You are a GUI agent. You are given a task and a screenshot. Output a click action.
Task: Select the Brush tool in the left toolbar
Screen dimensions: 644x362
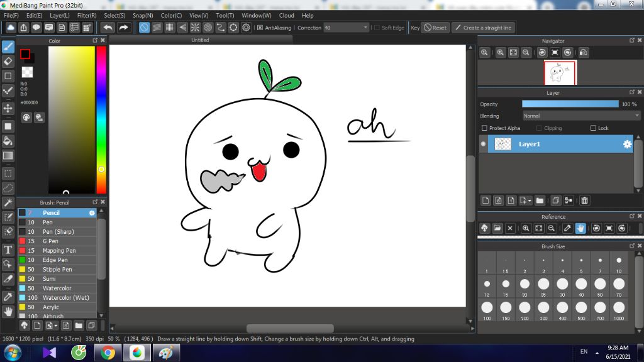(8, 47)
